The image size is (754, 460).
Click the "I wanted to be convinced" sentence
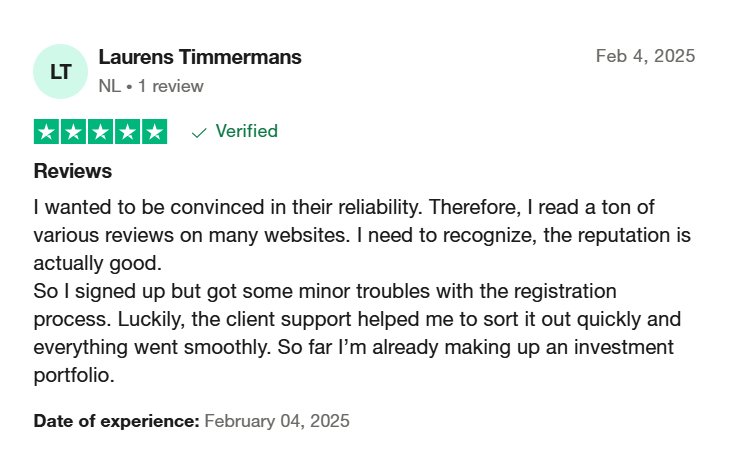tap(228, 208)
